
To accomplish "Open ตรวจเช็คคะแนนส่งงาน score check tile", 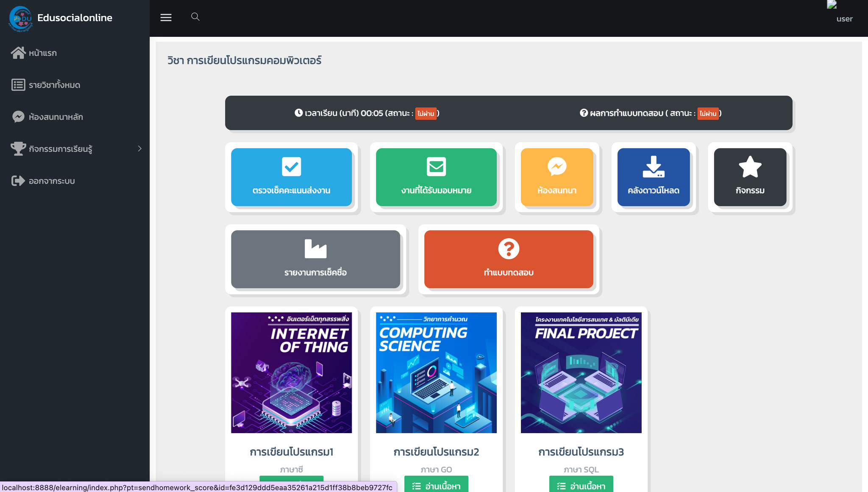I will click(x=291, y=177).
